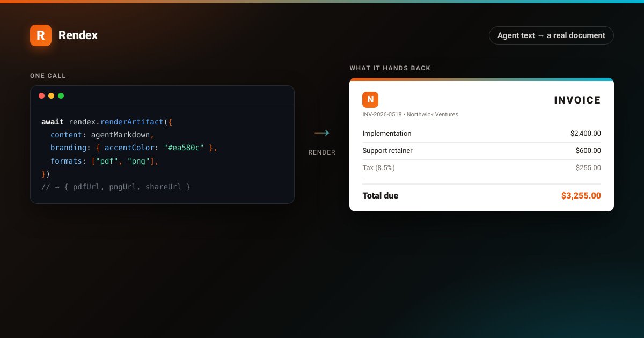The image size is (644, 338).
Task: Click the 'ONE CALL' heading
Action: click(48, 76)
